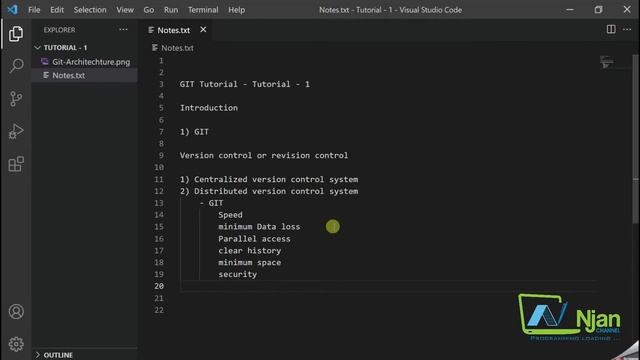This screenshot has height=360, width=640.
Task: Open the Extensions view icon
Action: (16, 164)
